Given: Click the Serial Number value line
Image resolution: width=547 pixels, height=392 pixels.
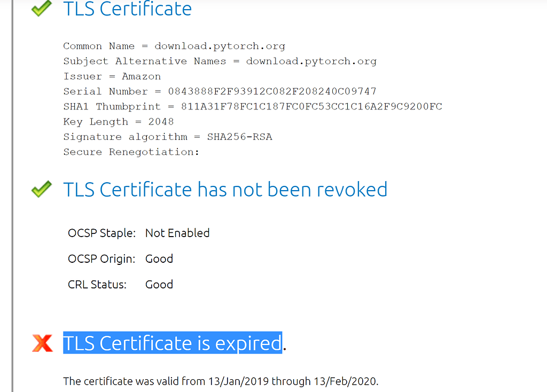Looking at the screenshot, I should [x=220, y=91].
